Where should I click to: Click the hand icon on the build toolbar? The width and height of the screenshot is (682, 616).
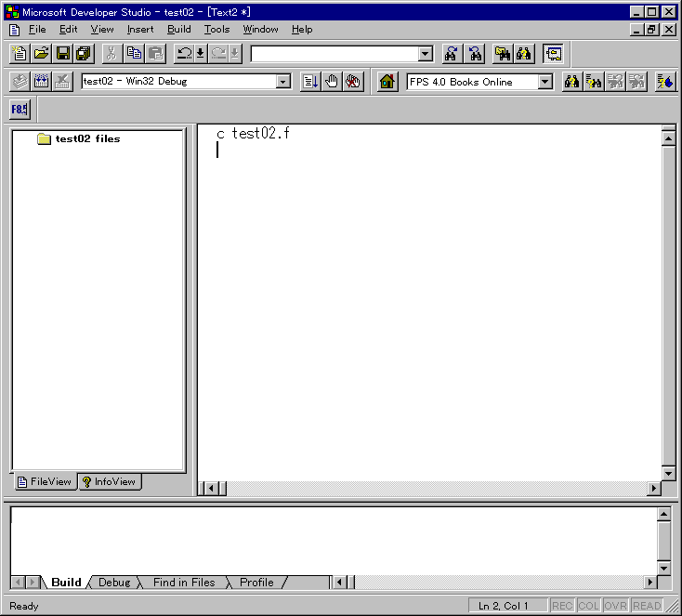[x=332, y=82]
